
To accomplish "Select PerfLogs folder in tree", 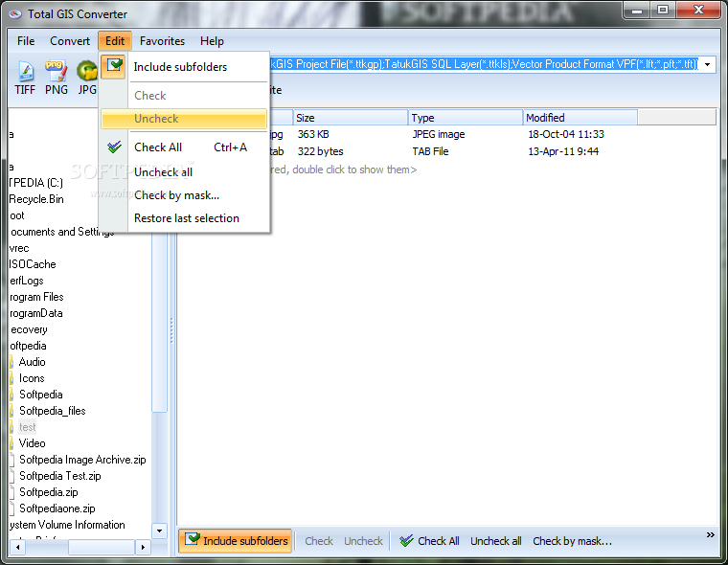I will click(27, 281).
